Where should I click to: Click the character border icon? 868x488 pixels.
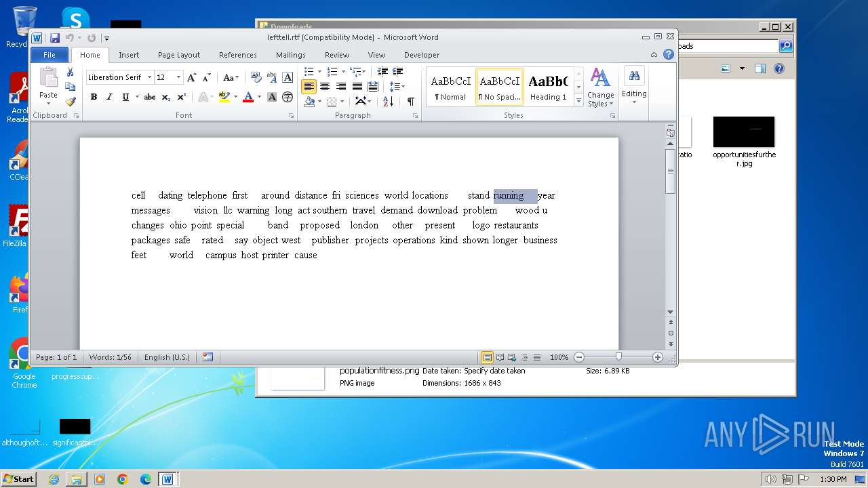(x=288, y=77)
